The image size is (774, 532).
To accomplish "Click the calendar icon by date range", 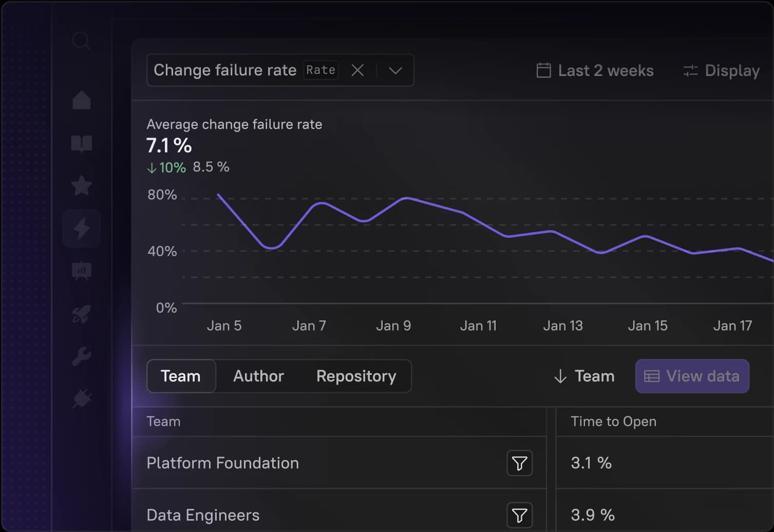I will 543,70.
